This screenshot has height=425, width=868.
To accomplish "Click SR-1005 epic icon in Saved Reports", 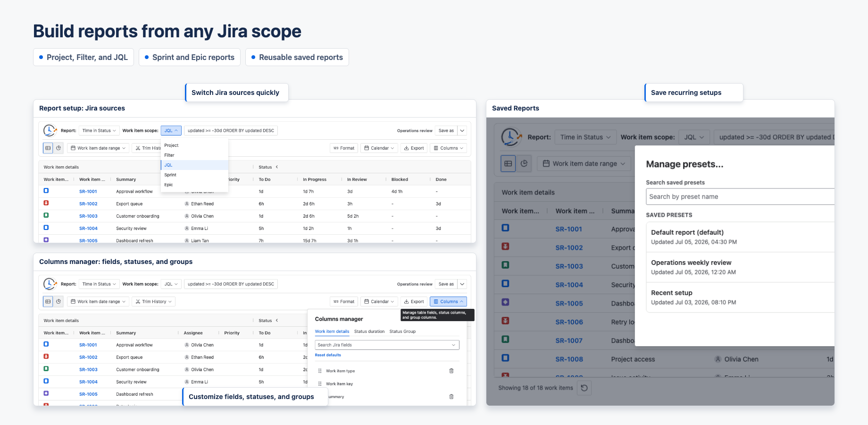I will tap(505, 302).
